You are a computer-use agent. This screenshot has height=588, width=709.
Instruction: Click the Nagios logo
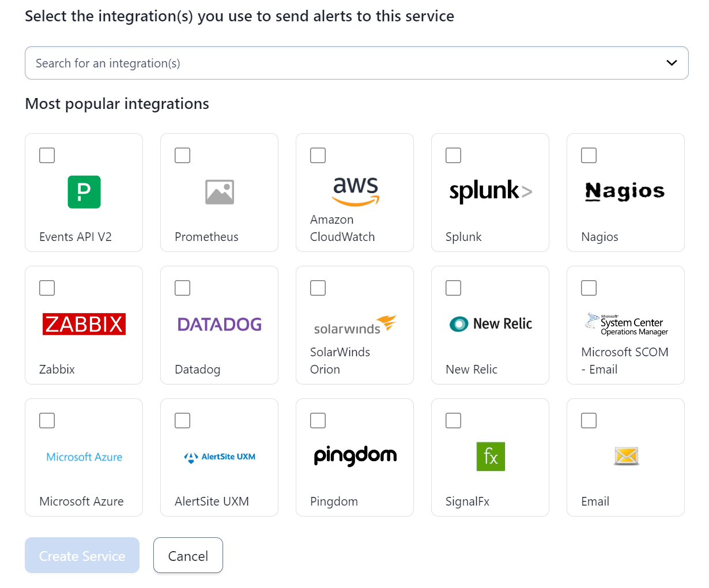coord(625,191)
